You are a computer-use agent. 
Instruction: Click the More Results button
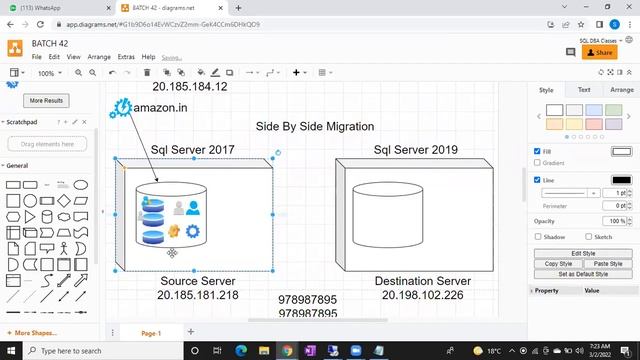[x=46, y=100]
